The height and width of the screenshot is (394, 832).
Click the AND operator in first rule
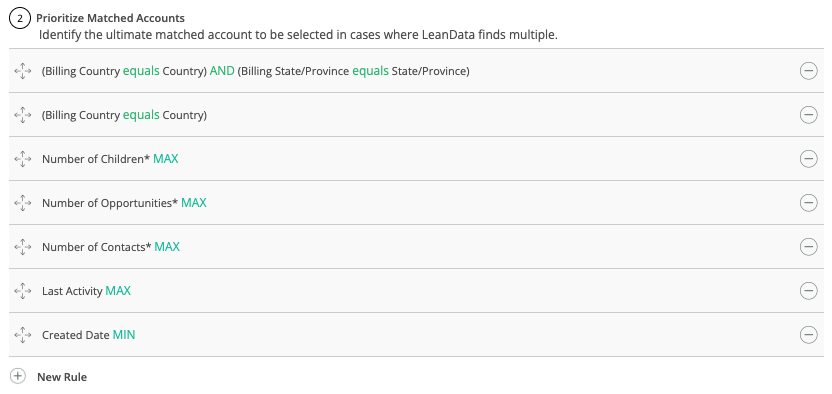(x=222, y=71)
